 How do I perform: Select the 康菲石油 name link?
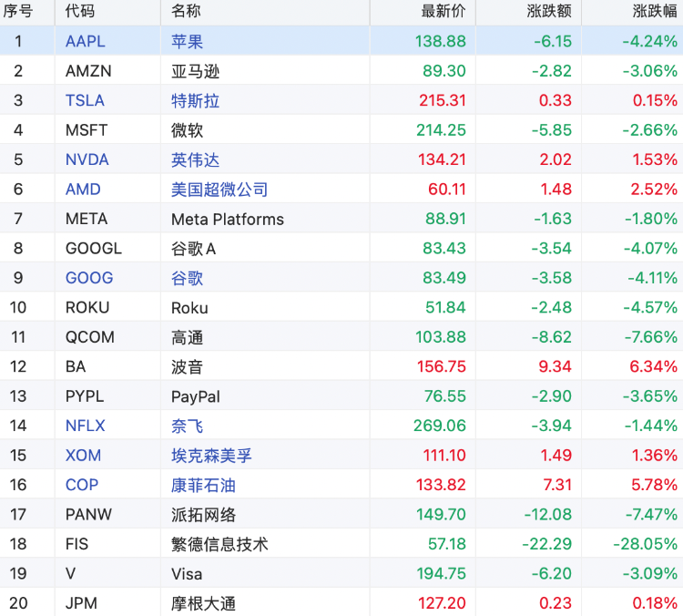pyautogui.click(x=203, y=485)
